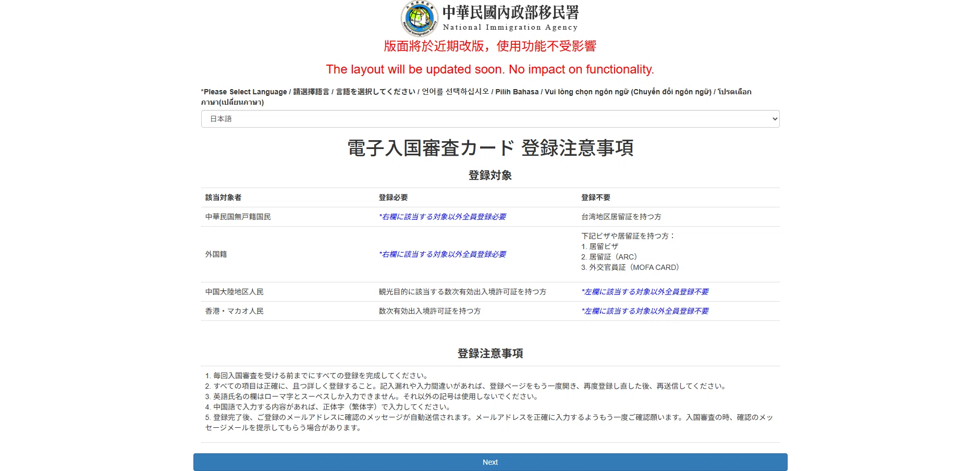This screenshot has width=980, height=471.
Task: Click note 5 '登録完了後、ご登録のメールアドレスに'
Action: [x=489, y=423]
